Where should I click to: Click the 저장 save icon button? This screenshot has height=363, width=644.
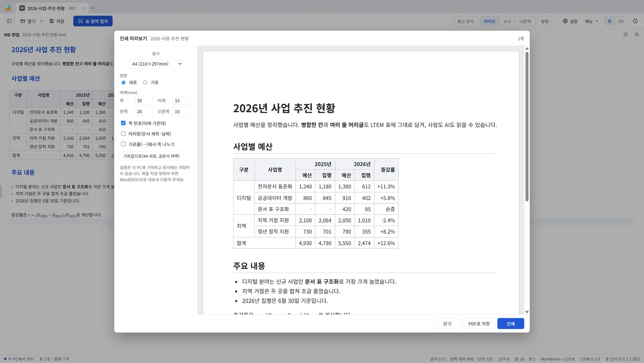tap(57, 21)
